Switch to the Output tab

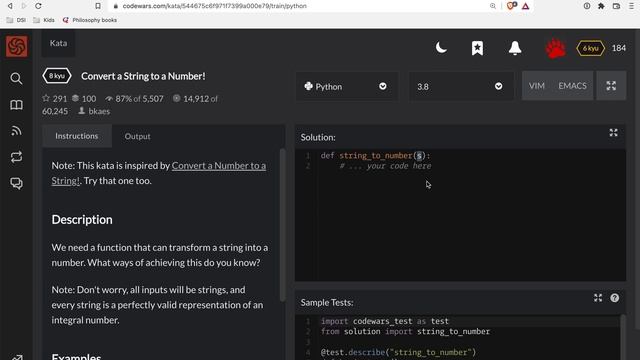tap(138, 136)
